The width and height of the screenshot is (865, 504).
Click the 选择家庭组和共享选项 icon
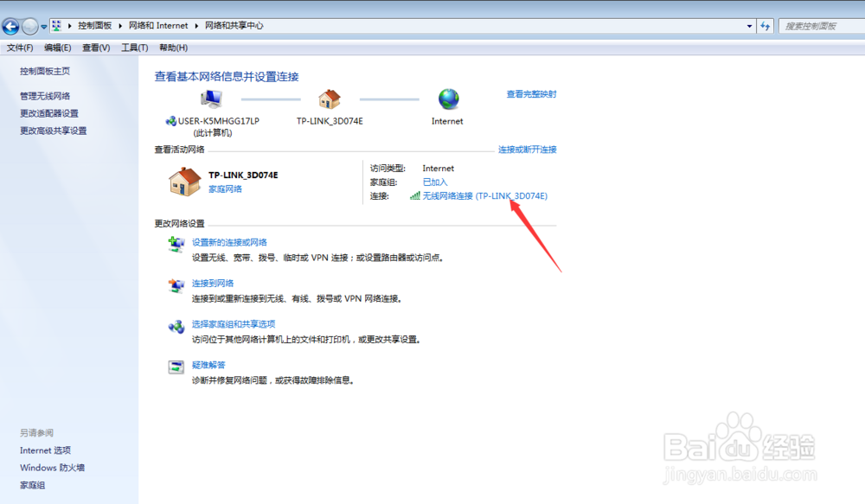click(176, 327)
